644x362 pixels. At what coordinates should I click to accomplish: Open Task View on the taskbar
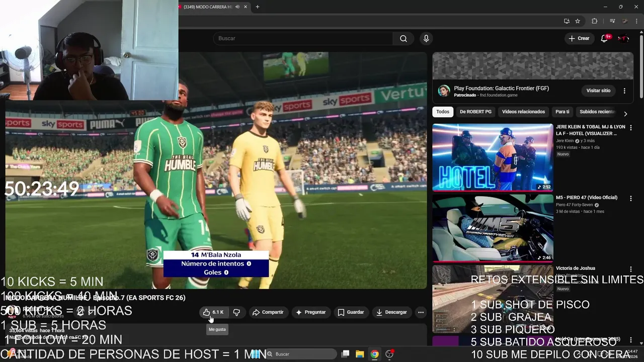click(345, 354)
